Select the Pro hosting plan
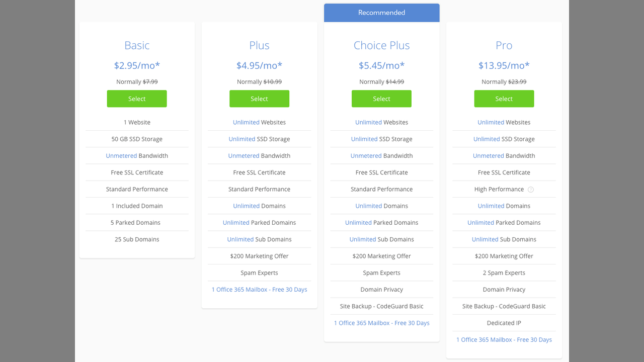 pyautogui.click(x=504, y=99)
